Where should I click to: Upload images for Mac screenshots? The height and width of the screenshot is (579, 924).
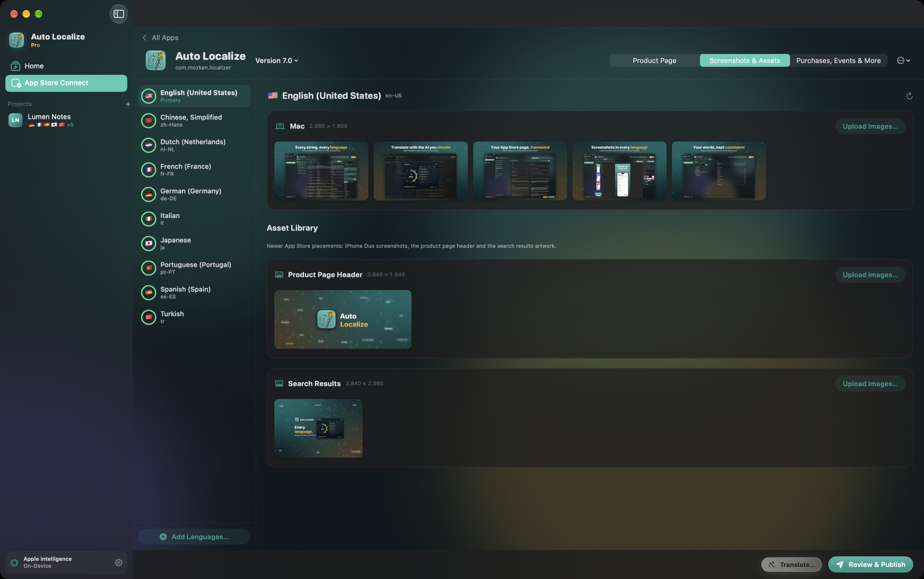pos(870,126)
